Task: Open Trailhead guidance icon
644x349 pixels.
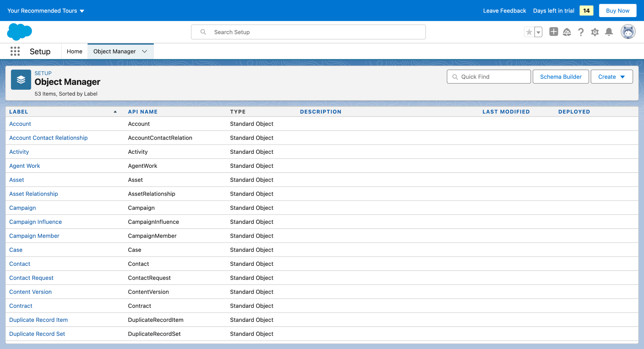Action: click(x=567, y=32)
